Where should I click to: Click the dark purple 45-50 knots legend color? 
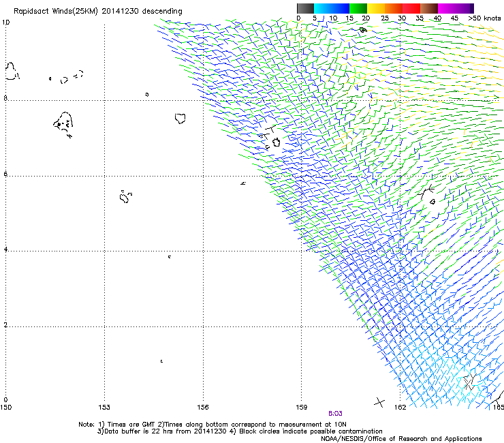464,8
